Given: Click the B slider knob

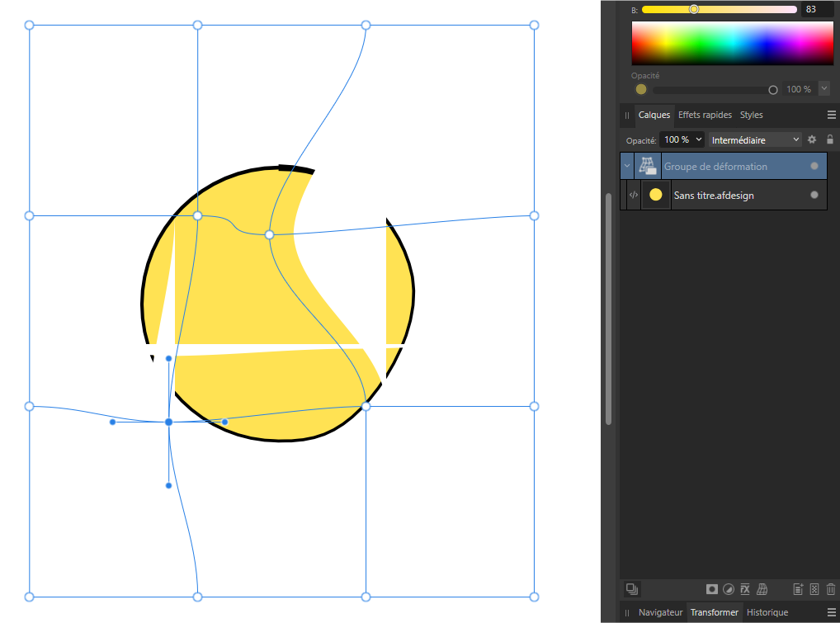Looking at the screenshot, I should tap(694, 9).
